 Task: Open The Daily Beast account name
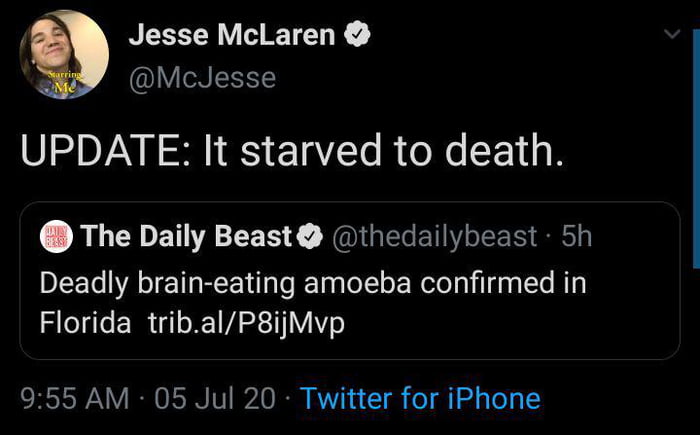tap(187, 236)
